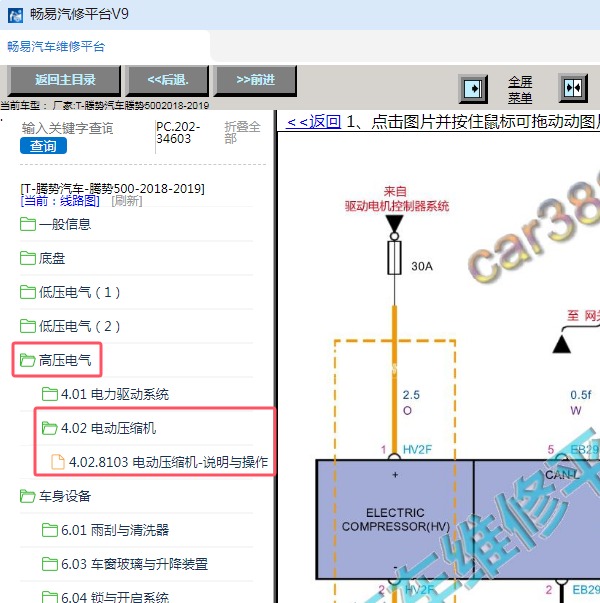Image resolution: width=600 pixels, height=603 pixels.
Task: Switch to the 畅易汽车维修平台 tab
Action: [56, 47]
